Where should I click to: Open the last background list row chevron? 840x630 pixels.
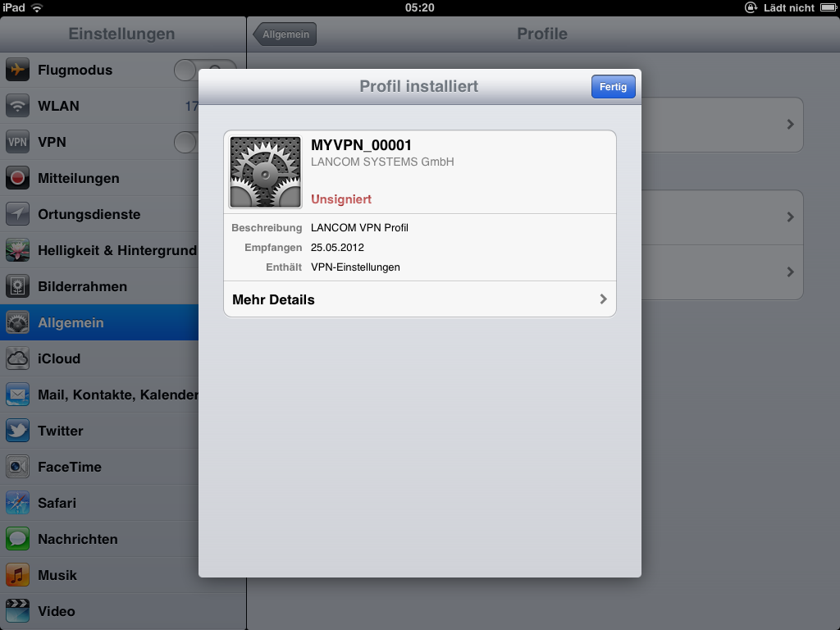click(790, 272)
